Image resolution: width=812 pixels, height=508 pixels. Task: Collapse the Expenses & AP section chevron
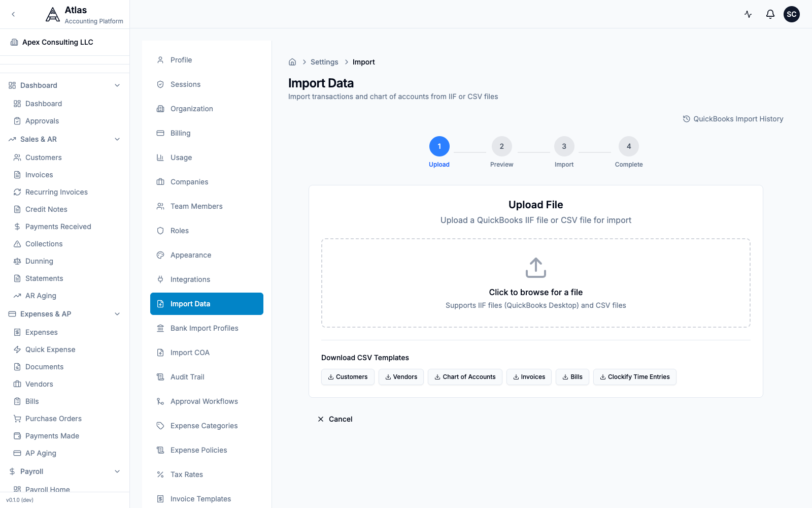pyautogui.click(x=117, y=314)
